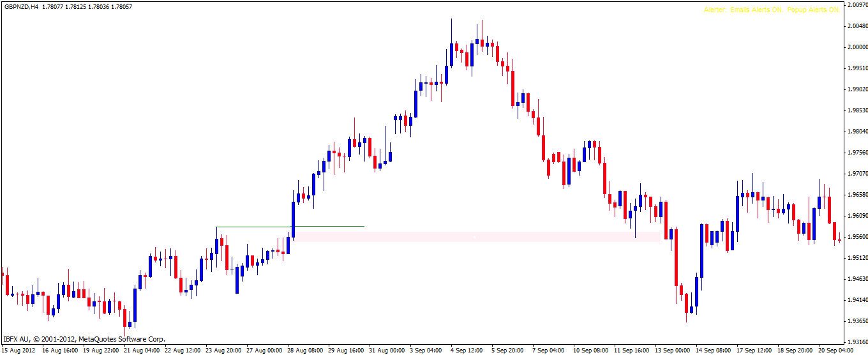The image size is (868, 355).
Task: Click the yellow Alerter status text
Action: 771,10
